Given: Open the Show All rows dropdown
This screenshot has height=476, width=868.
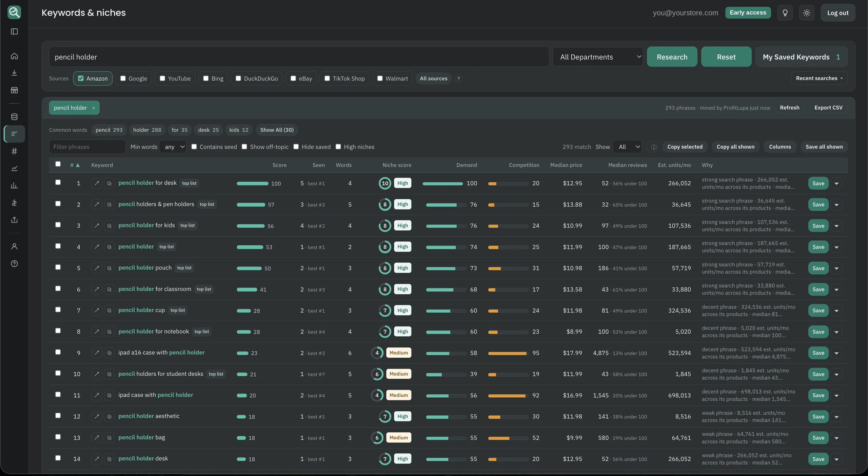Looking at the screenshot, I should point(628,147).
